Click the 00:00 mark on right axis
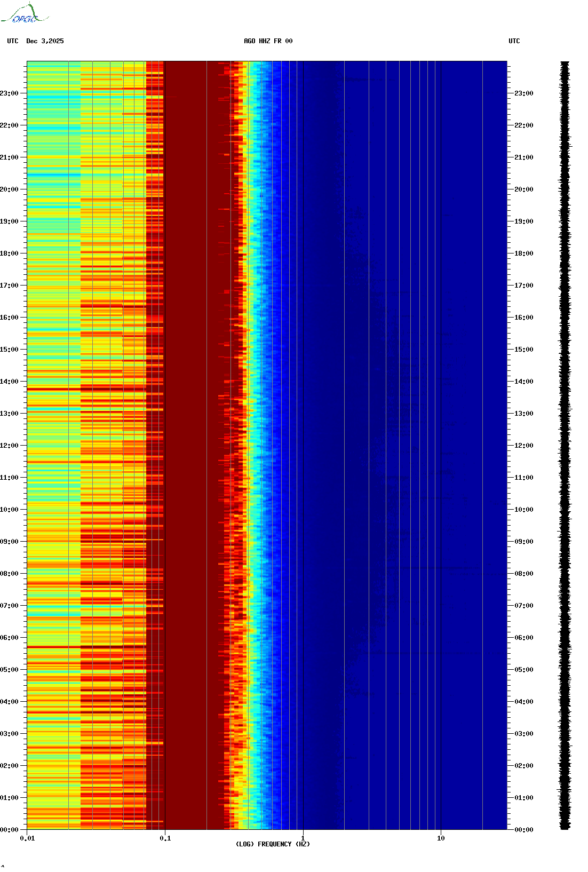 coord(523,830)
